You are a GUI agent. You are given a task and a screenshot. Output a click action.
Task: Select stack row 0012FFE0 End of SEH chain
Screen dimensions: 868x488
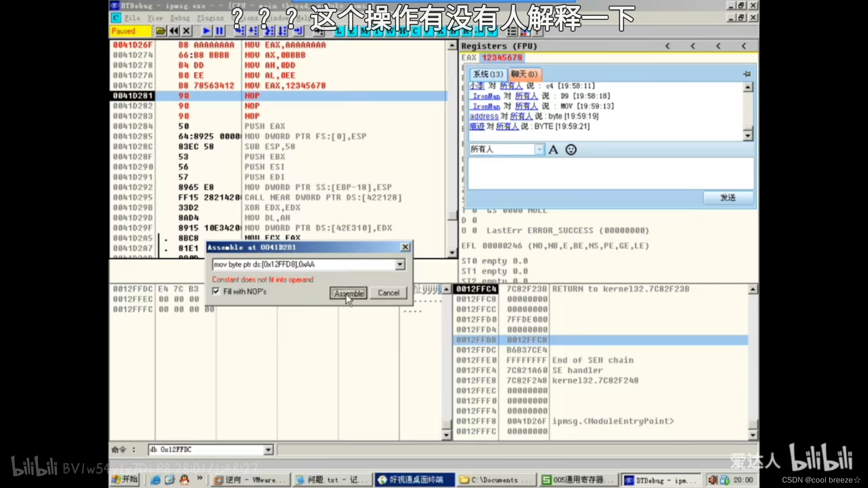[601, 360]
